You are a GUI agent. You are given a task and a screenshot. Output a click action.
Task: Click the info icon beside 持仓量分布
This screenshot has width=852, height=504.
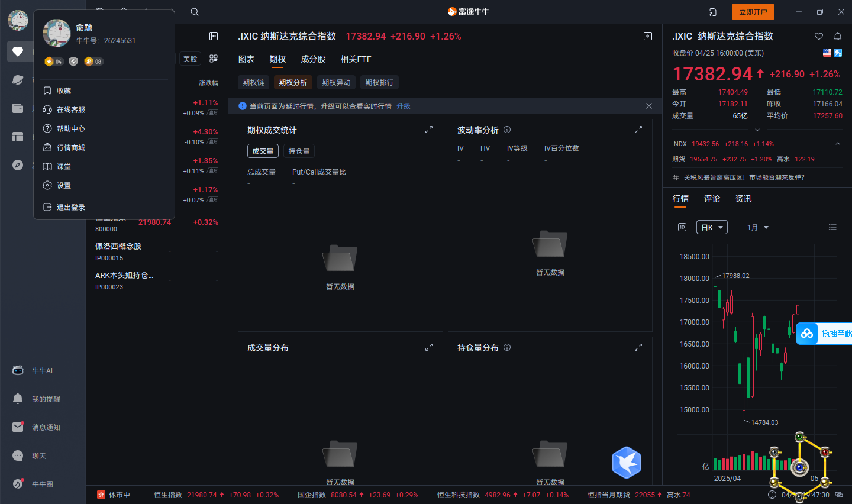pyautogui.click(x=507, y=347)
